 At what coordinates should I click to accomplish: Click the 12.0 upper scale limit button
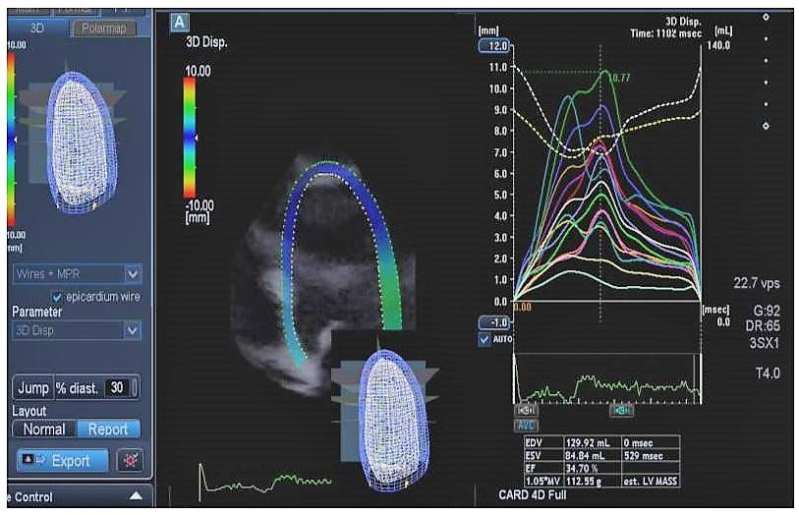pyautogui.click(x=496, y=46)
